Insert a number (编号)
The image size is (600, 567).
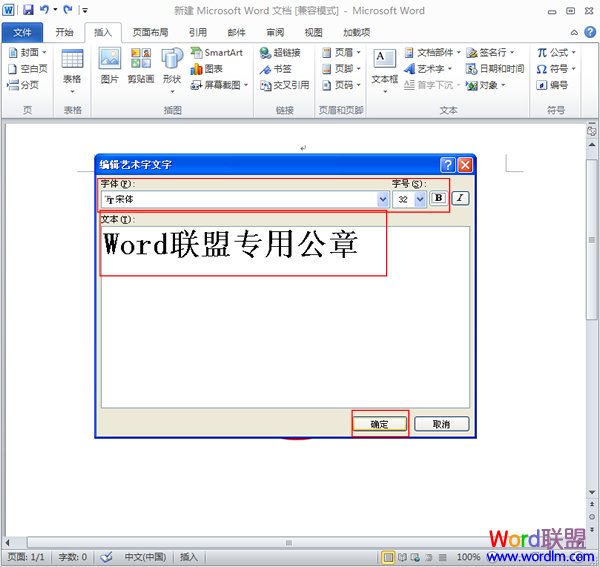coord(552,85)
